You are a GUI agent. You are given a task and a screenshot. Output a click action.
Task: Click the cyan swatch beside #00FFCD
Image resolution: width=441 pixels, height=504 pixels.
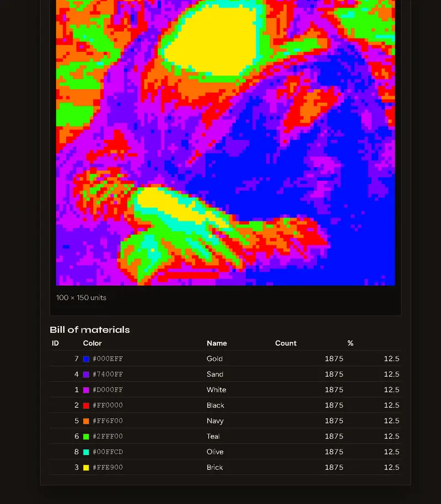86,452
